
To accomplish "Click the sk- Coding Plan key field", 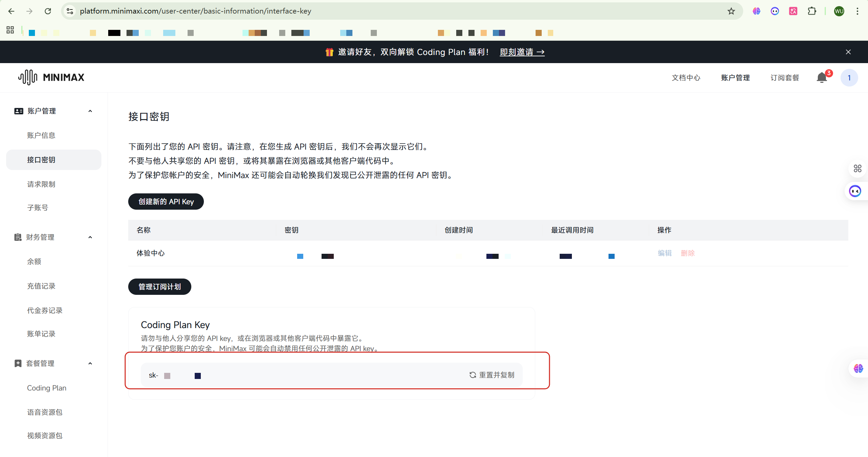I will point(331,375).
